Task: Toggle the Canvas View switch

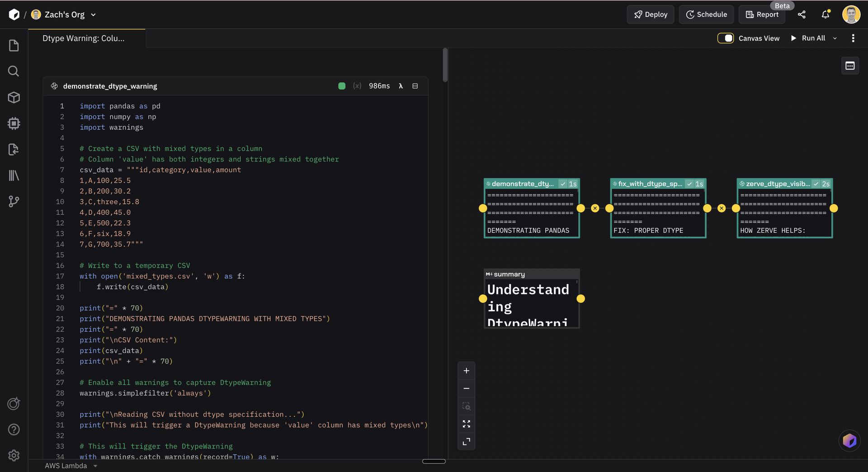Action: (x=726, y=38)
